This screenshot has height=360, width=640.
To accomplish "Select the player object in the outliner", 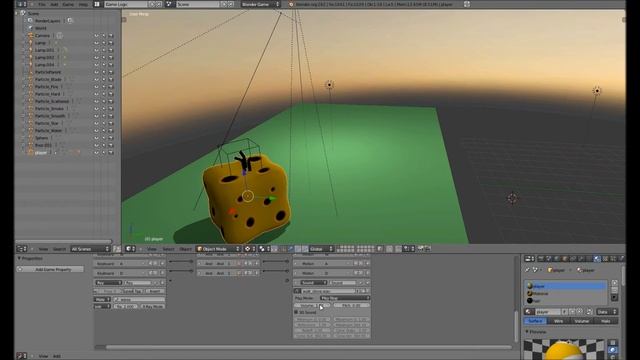I will (41, 153).
